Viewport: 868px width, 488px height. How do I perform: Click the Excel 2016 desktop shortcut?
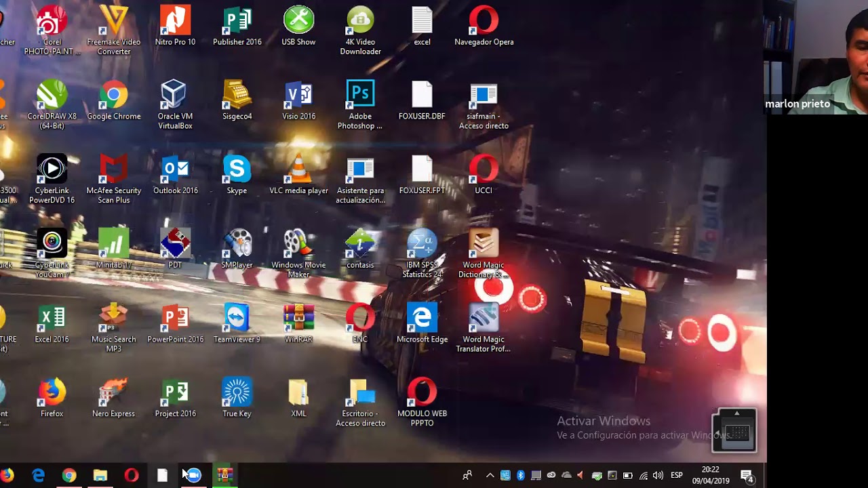click(x=52, y=324)
